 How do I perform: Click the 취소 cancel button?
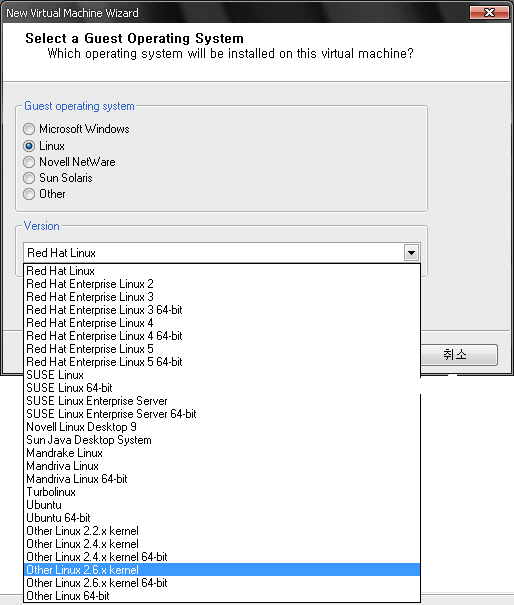point(459,355)
